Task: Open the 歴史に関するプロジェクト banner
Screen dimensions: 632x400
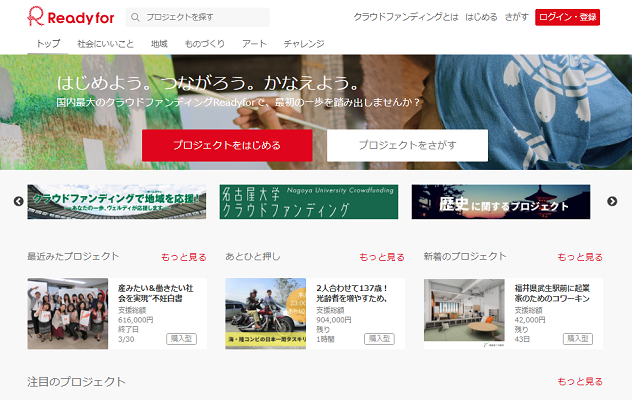Action: [501, 202]
